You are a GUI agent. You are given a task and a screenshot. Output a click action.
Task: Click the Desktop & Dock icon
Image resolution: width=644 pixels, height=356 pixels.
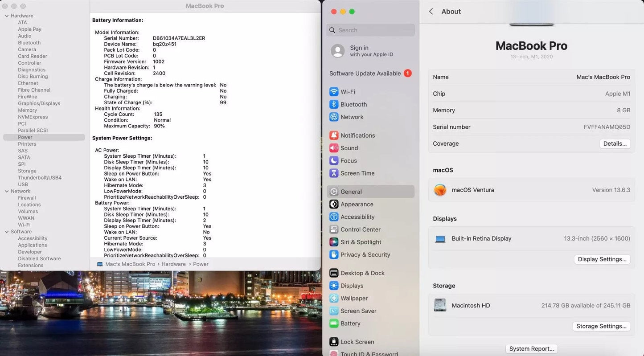[334, 273]
